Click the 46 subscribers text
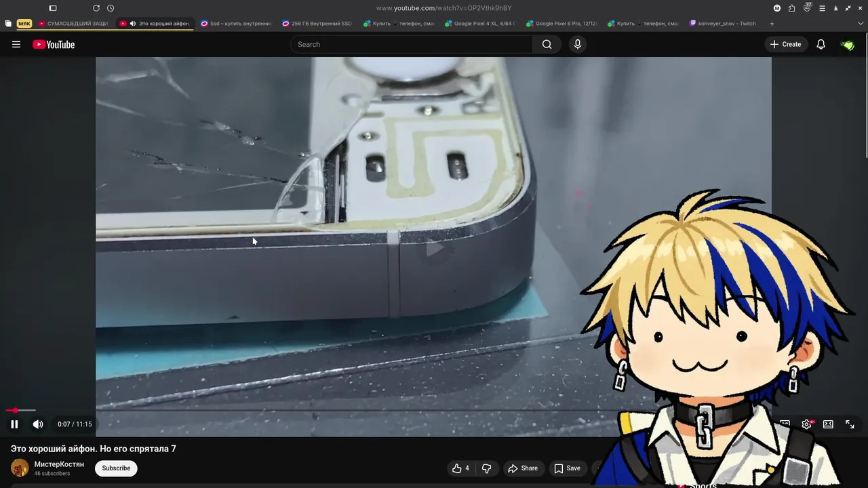 (x=52, y=474)
